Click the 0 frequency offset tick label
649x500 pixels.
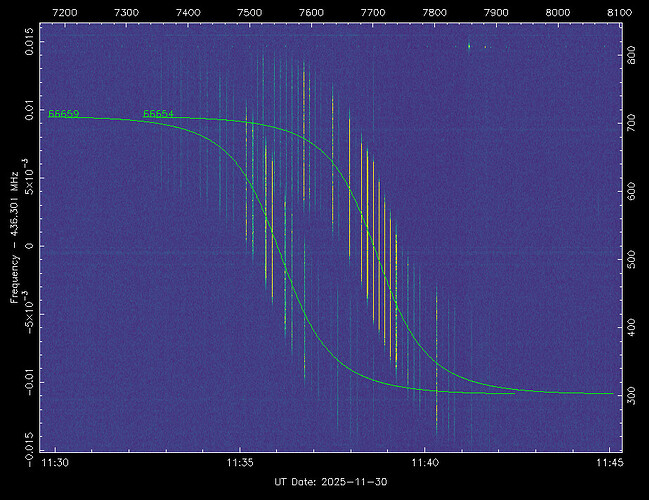pos(30,246)
